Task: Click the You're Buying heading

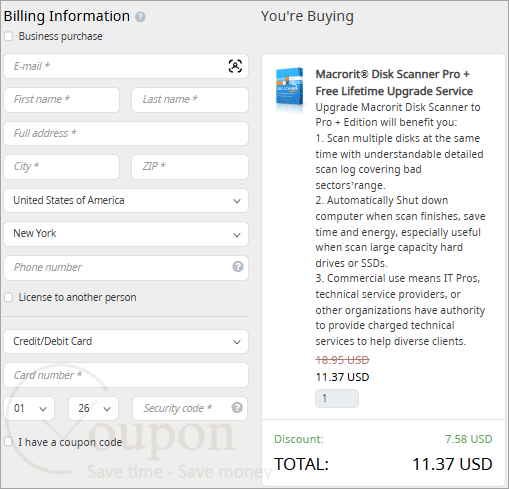Action: coord(307,16)
